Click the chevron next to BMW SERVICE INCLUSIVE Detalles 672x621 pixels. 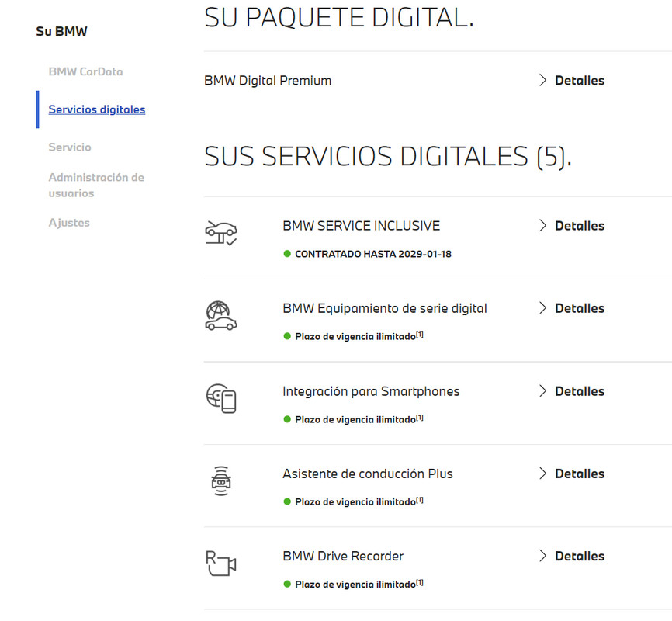coord(542,226)
